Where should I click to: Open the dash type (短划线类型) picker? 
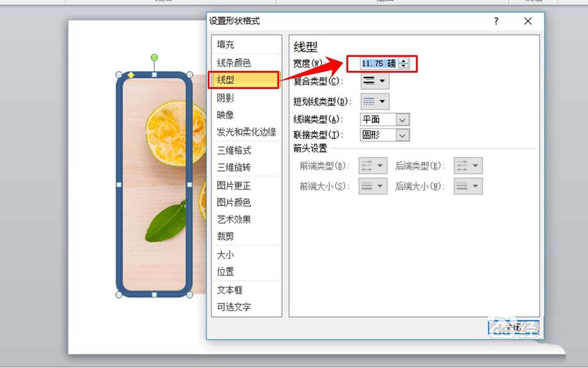coord(375,101)
